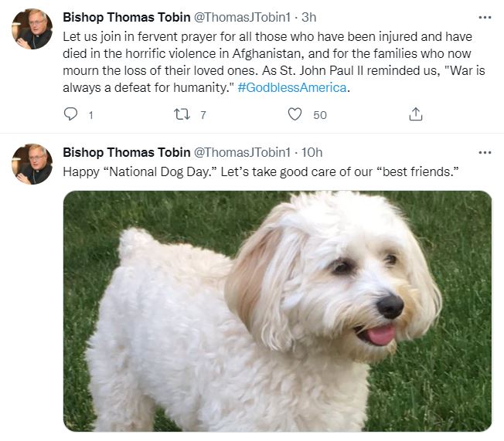Image resolution: width=504 pixels, height=441 pixels.
Task: Open Bishop Thomas Tobin name on first tweet
Action: click(x=125, y=17)
